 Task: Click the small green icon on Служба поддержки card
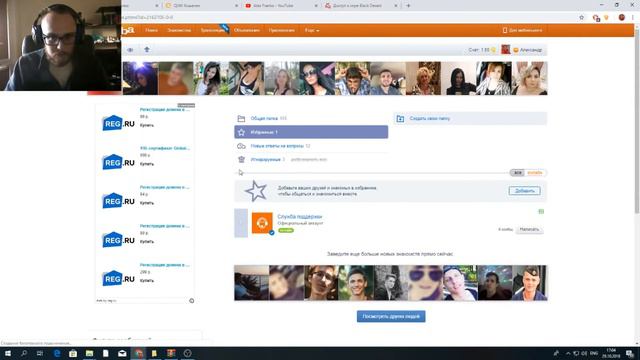[541, 211]
